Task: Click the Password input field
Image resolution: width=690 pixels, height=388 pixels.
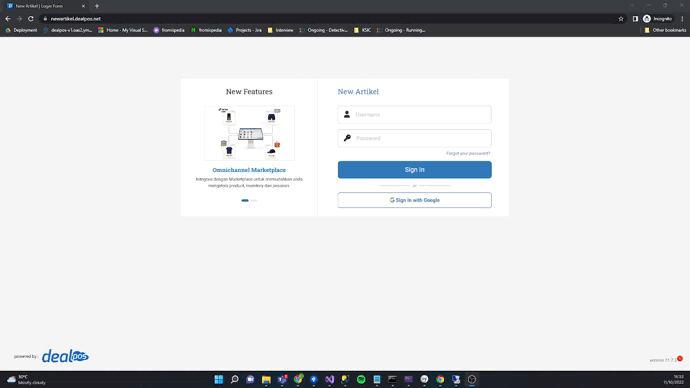Action: click(415, 138)
